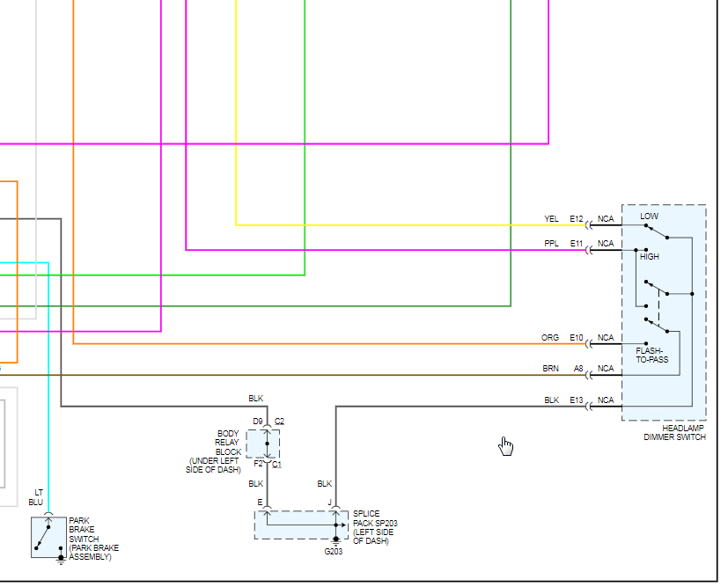The image size is (728, 587).
Task: Click the headlamp dimmer switch box
Action: coord(664,312)
